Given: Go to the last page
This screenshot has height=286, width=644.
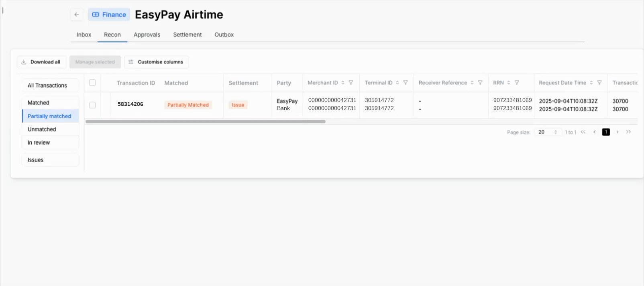Looking at the screenshot, I should pos(629,132).
